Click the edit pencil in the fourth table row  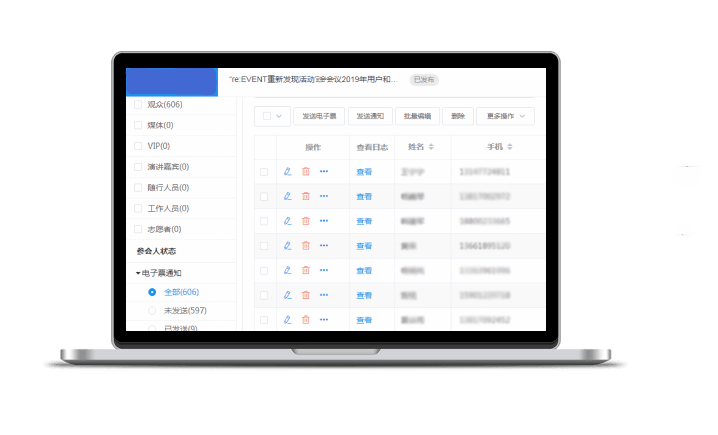tap(288, 245)
